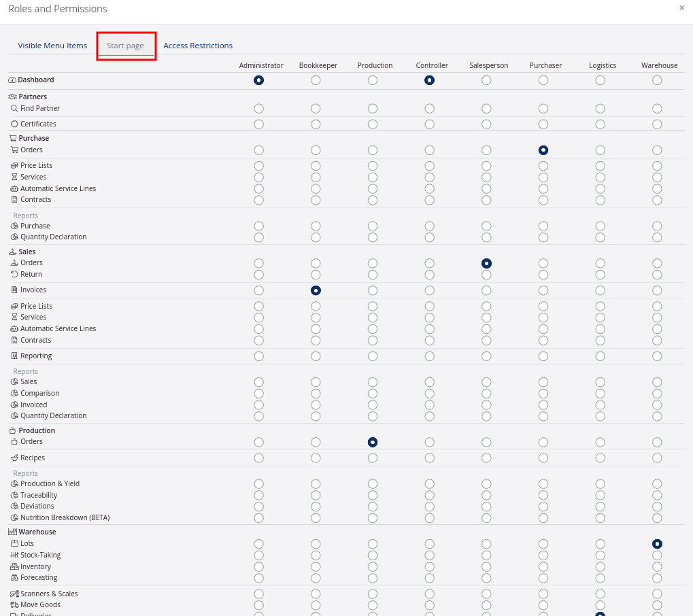The width and height of the screenshot is (693, 616).
Task: Click the Recipes icon under Production
Action: [x=14, y=458]
